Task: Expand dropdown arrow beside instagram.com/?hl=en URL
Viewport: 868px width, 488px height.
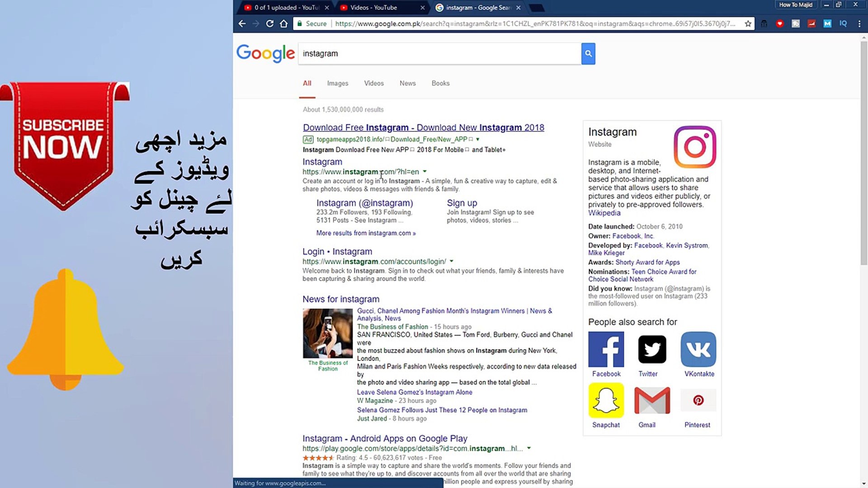Action: [x=425, y=172]
